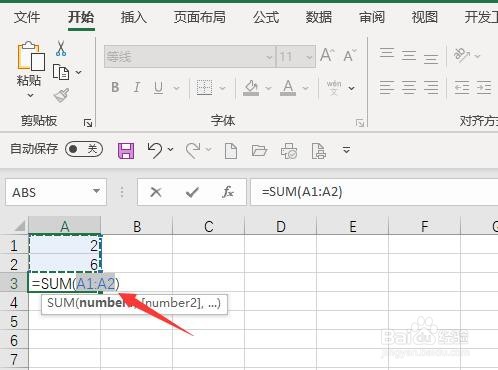Center text horizontally

409,88
